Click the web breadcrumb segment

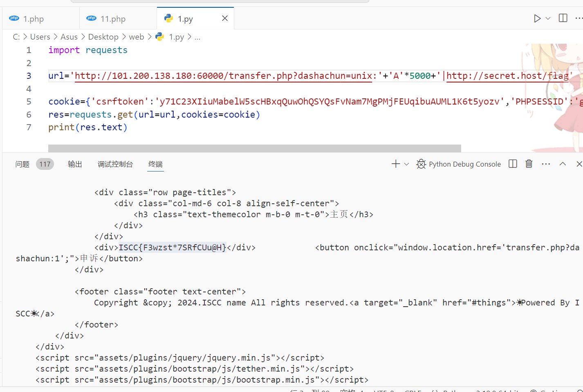pyautogui.click(x=137, y=37)
